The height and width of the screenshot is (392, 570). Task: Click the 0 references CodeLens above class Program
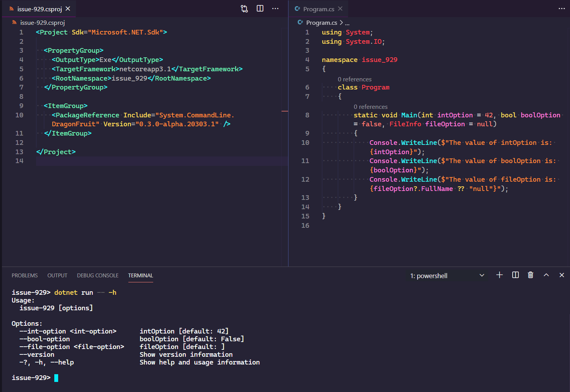355,79
